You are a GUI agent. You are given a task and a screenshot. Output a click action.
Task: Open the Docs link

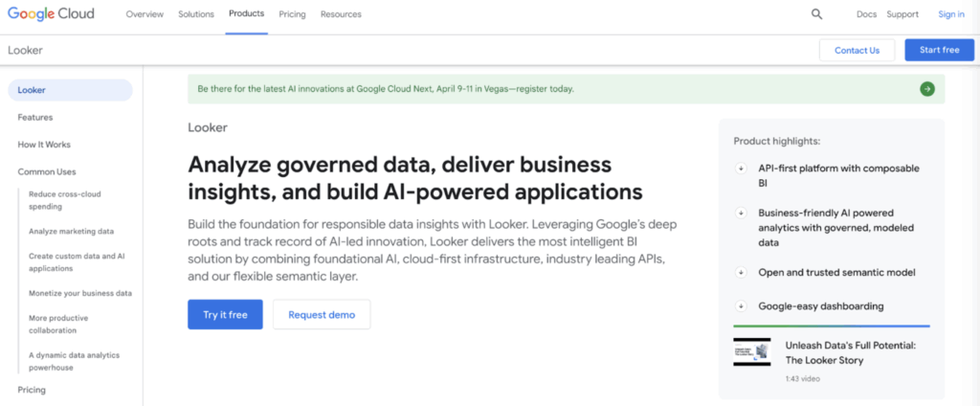(866, 14)
